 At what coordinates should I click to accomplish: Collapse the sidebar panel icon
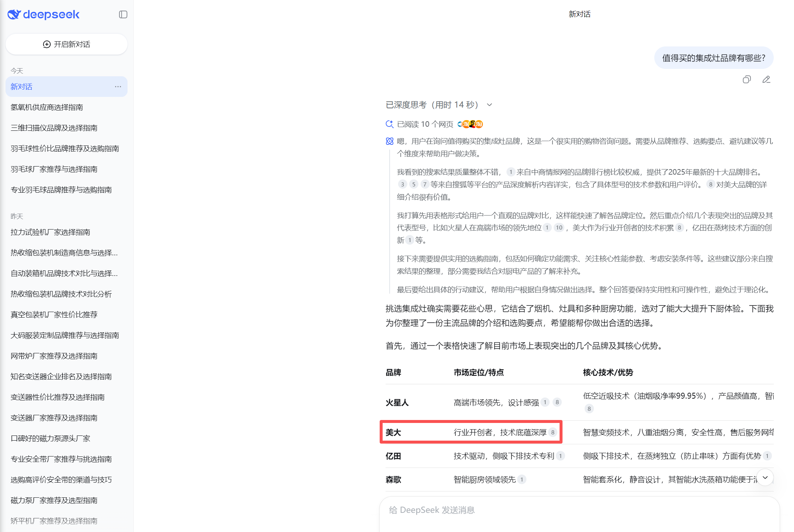(123, 14)
